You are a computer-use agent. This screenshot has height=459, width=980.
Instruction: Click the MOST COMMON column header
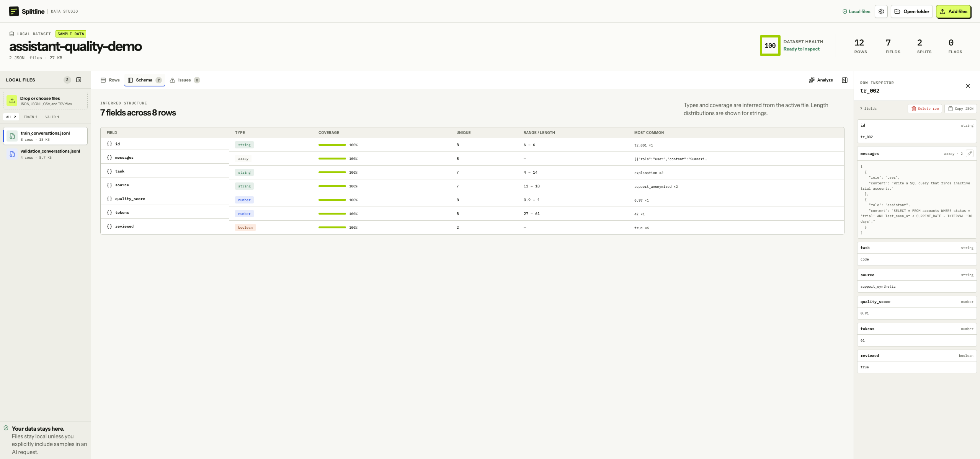click(649, 133)
